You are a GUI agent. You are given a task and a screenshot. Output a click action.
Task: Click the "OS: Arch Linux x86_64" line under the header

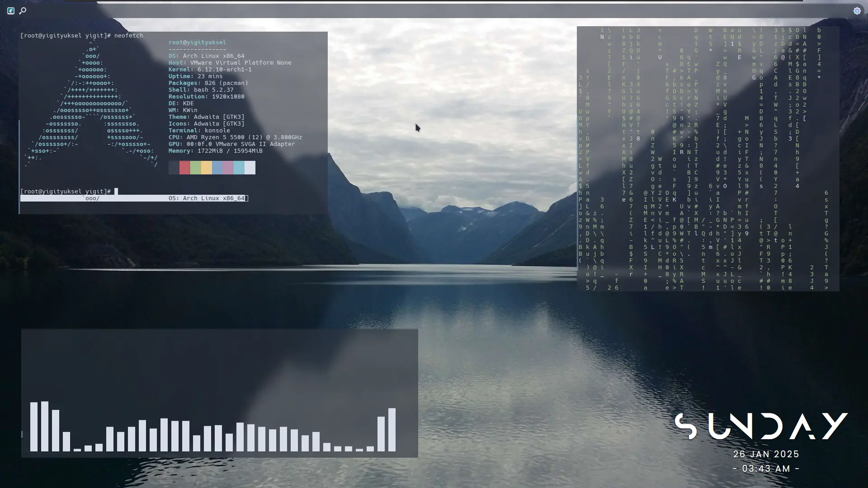tap(207, 56)
